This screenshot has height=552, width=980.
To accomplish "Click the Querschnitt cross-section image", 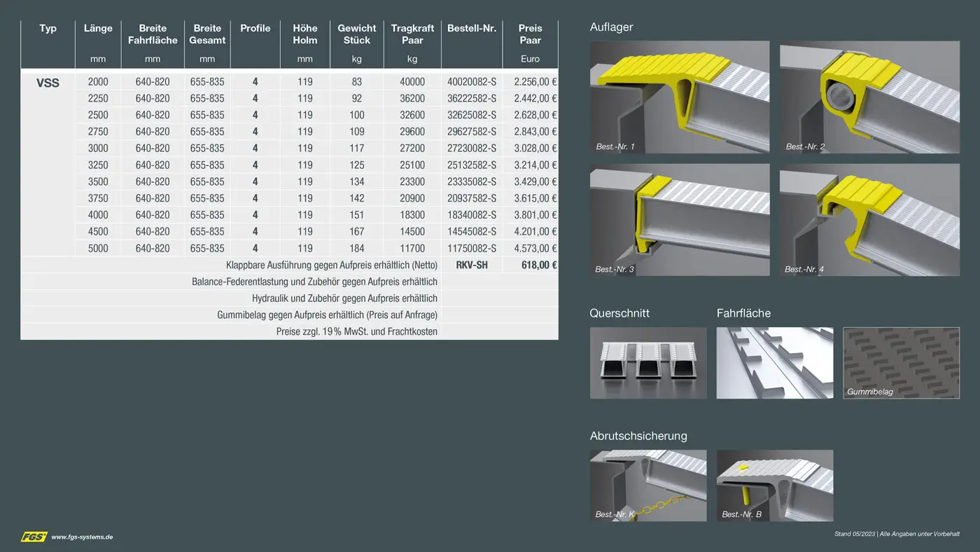I will click(x=648, y=363).
